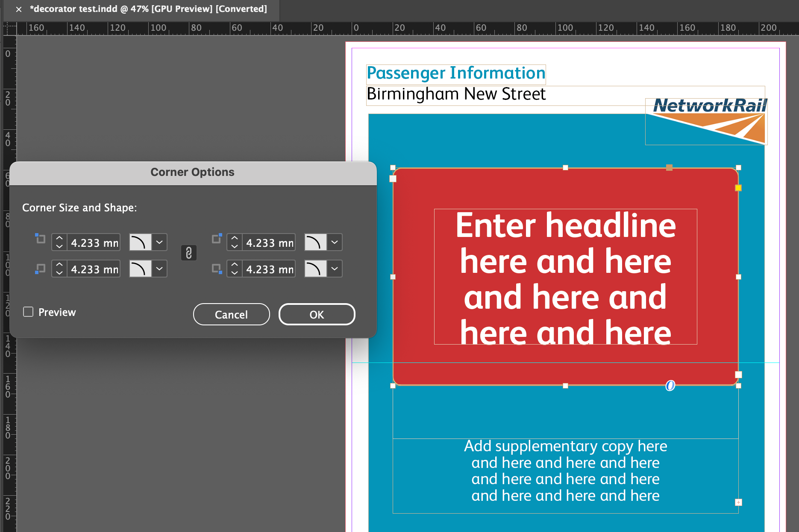
Task: Click the bottom-right corner size field
Action: coord(269,269)
